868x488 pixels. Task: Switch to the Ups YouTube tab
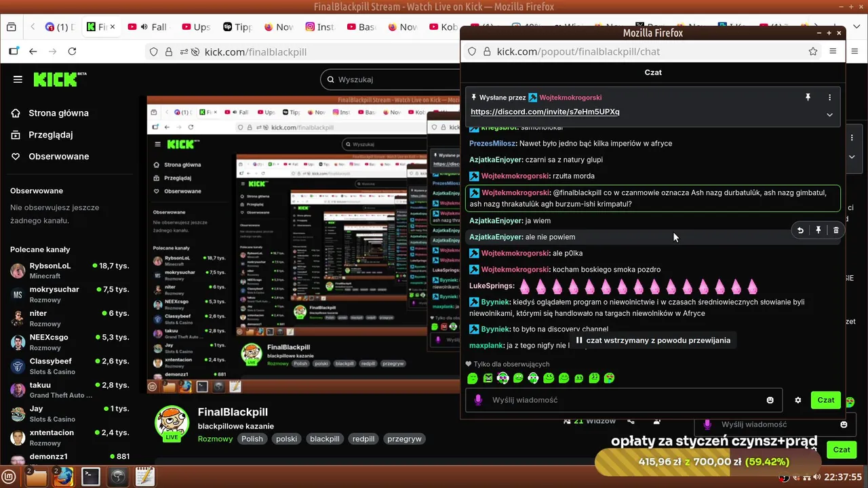[x=196, y=27]
